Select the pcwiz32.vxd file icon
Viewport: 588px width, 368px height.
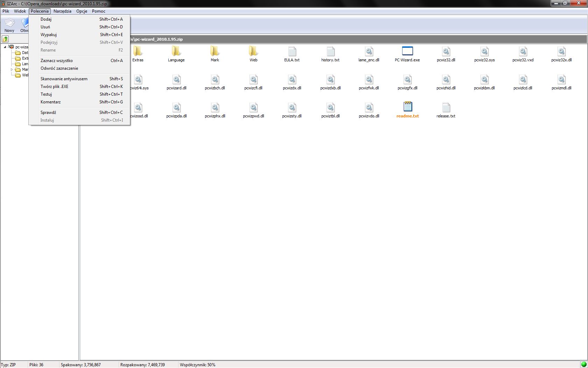coord(523,51)
